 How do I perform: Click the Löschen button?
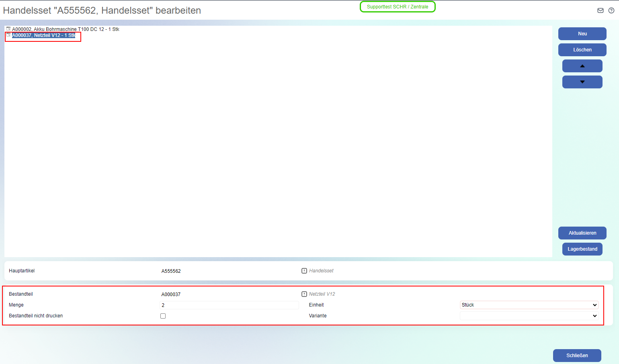pos(582,50)
